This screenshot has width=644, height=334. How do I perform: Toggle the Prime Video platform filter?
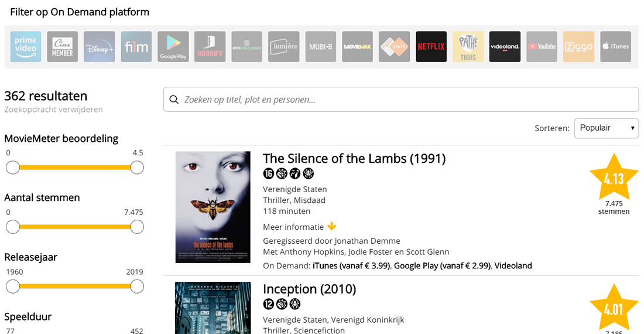[26, 47]
